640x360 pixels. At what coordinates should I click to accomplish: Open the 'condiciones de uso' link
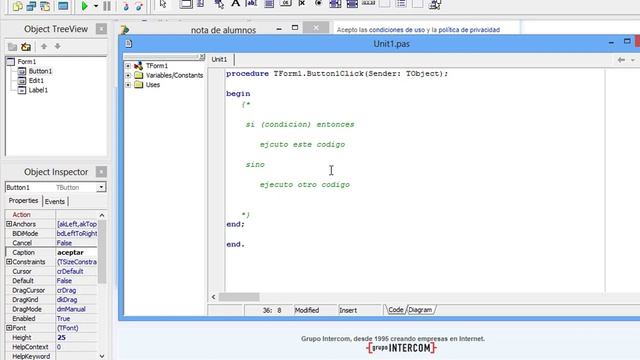tap(397, 30)
